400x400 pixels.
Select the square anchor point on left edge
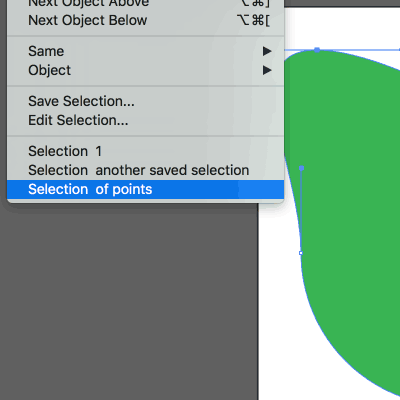(301, 253)
